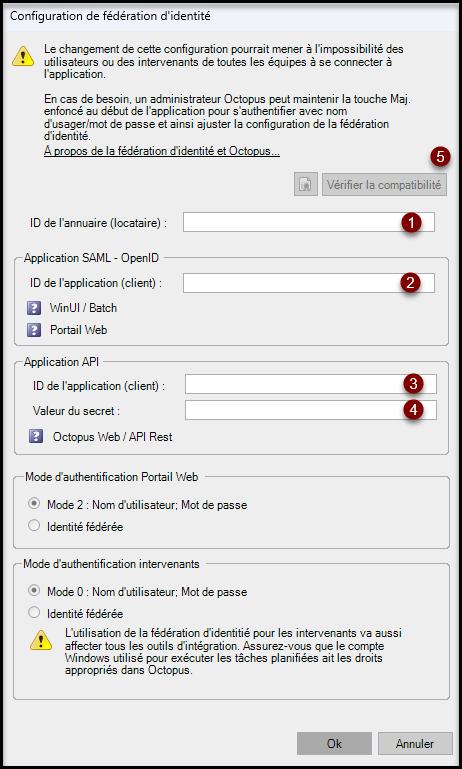The width and height of the screenshot is (462, 769).
Task: Select Mode 2 : Nom d'utilisateur; Mot de passe radio
Action: (x=34, y=504)
